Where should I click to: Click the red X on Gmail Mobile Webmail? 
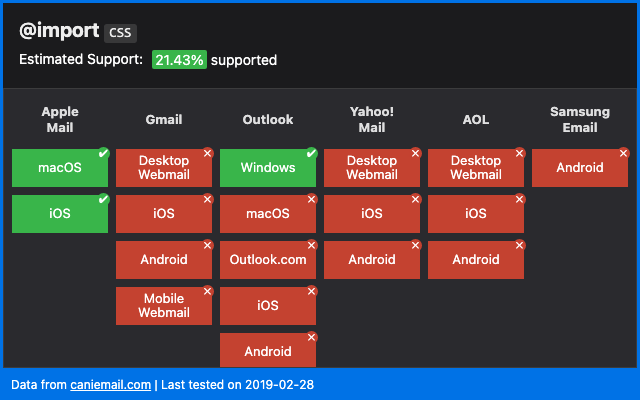[x=207, y=291]
